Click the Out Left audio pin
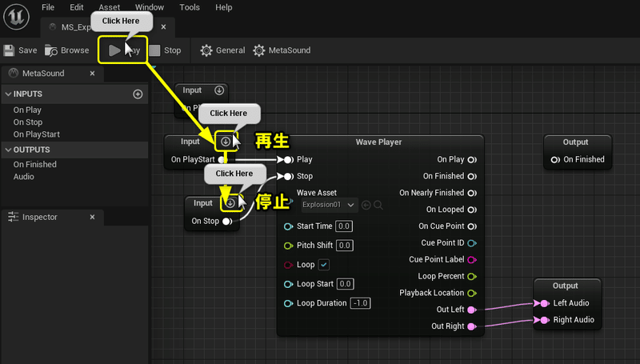 [x=472, y=310]
